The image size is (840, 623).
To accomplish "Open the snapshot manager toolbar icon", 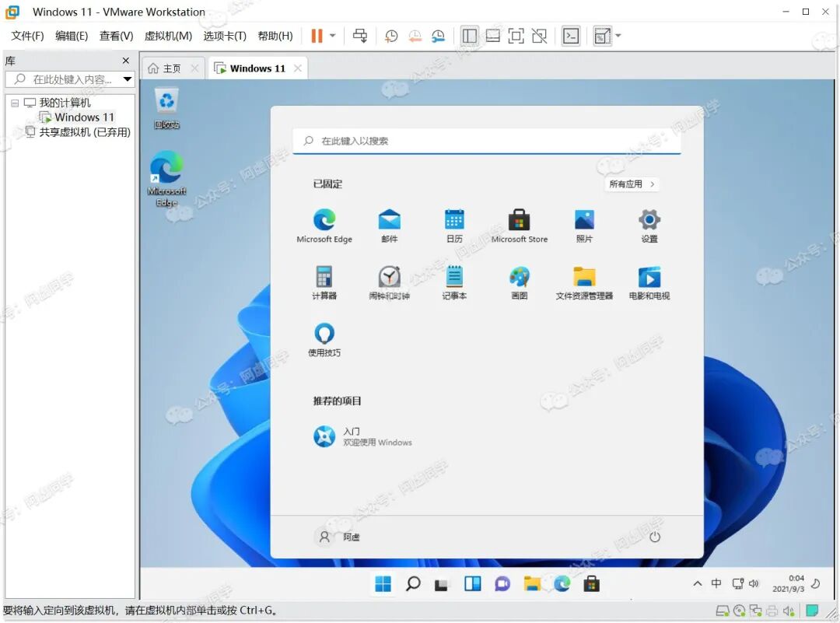I will point(438,36).
